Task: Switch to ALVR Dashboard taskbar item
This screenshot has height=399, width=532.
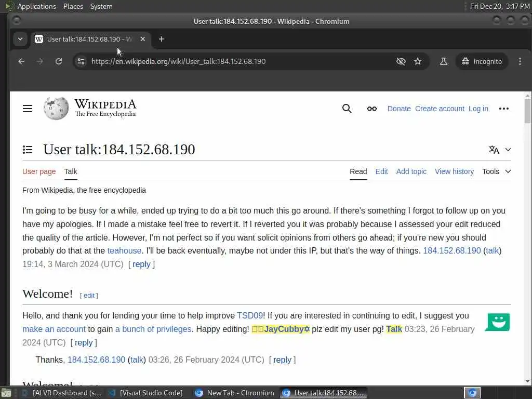Action: [62, 393]
